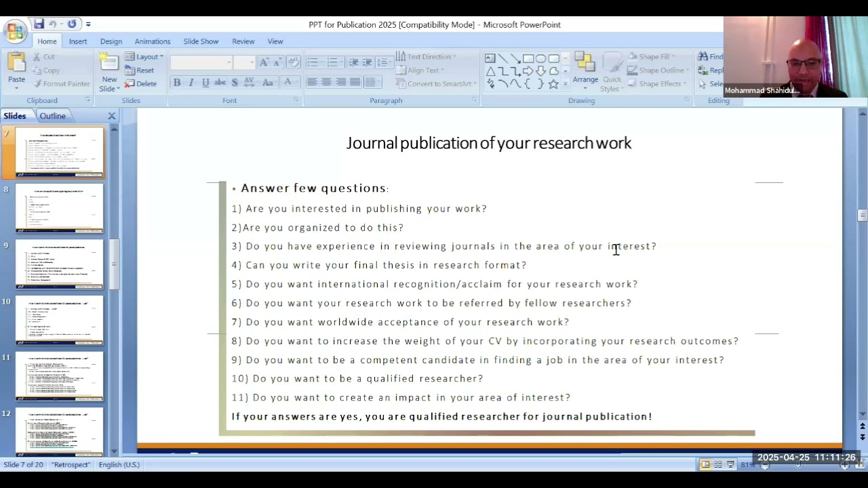Toggle Normal view button in status bar
Viewport: 868px width, 488px height.
pyautogui.click(x=705, y=464)
